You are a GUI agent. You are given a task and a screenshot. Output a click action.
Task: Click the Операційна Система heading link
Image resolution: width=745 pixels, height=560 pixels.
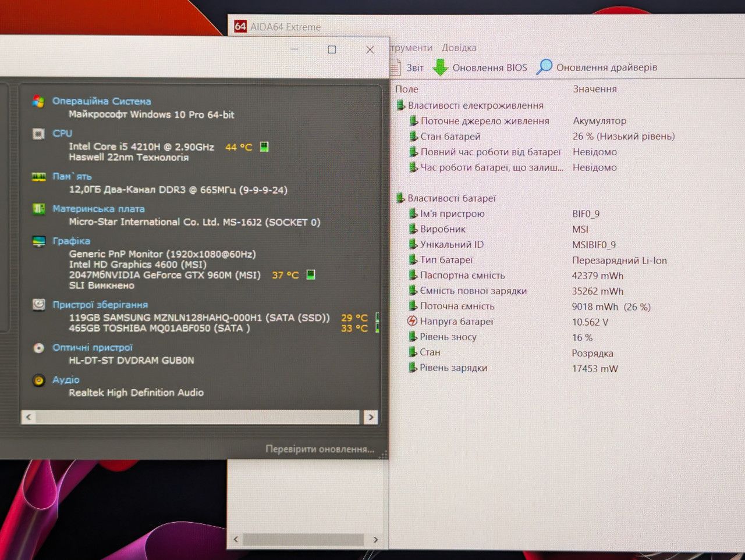[x=101, y=101]
